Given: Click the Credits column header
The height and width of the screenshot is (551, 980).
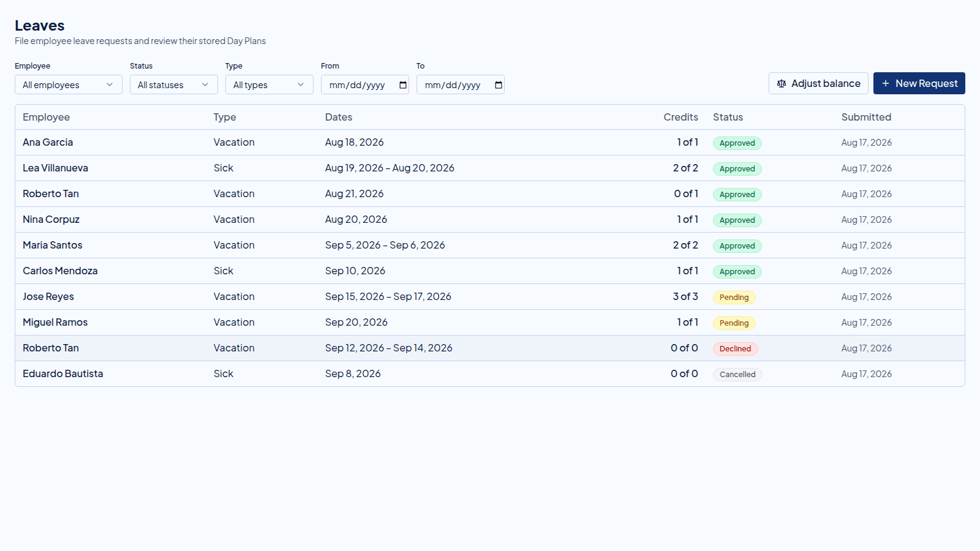Looking at the screenshot, I should coord(680,117).
